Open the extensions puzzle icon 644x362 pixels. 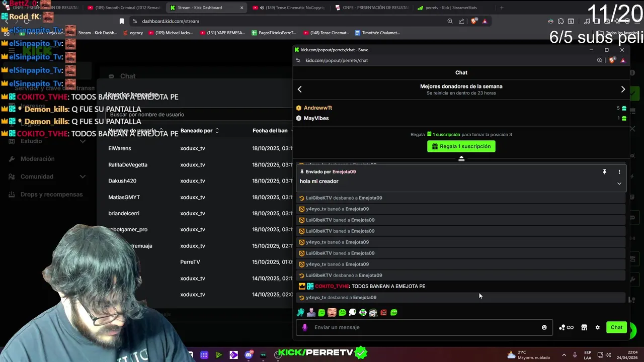coord(561,21)
